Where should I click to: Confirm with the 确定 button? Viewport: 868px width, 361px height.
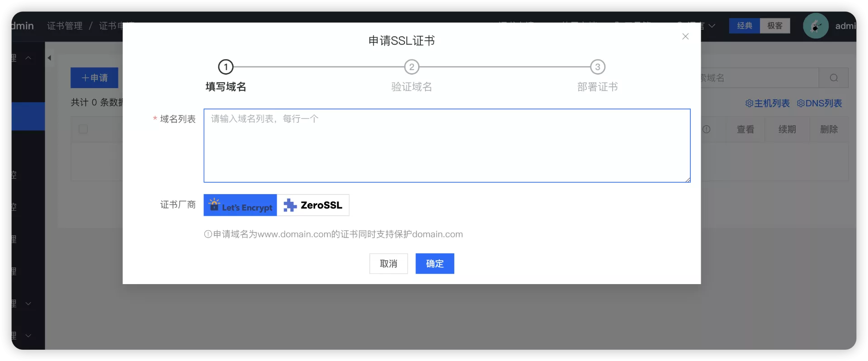(435, 263)
